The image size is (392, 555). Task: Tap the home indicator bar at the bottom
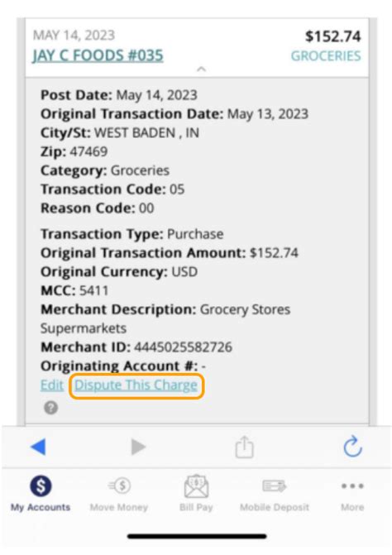(x=197, y=537)
